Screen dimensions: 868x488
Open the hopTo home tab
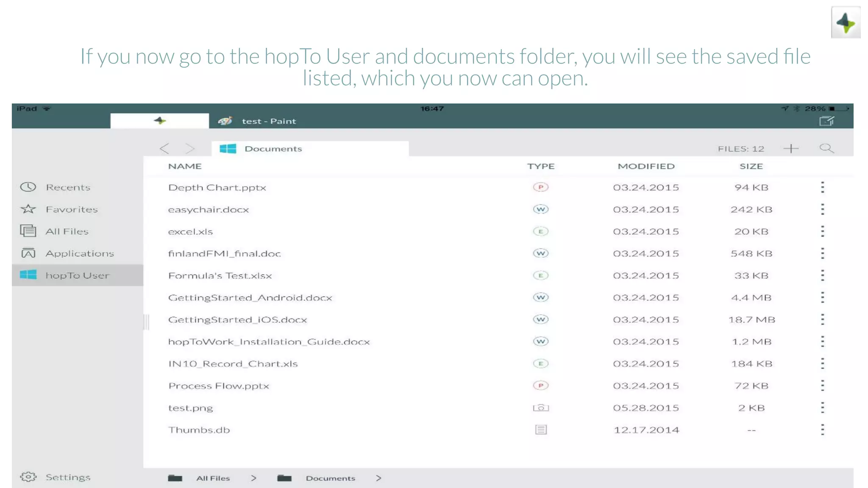[x=159, y=121]
